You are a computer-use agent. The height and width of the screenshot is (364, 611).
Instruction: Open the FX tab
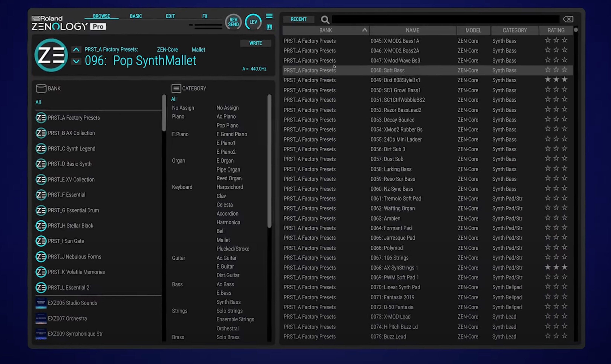pyautogui.click(x=205, y=16)
